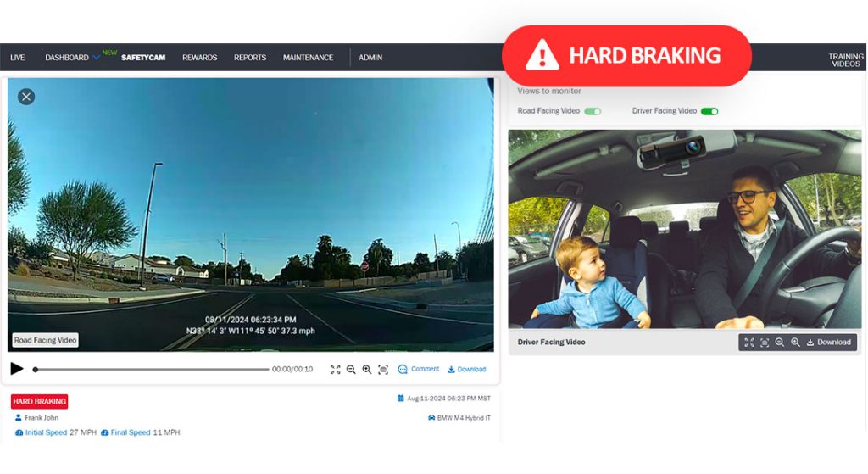
Task: Click the driver icon beside Frank John
Action: 19,418
